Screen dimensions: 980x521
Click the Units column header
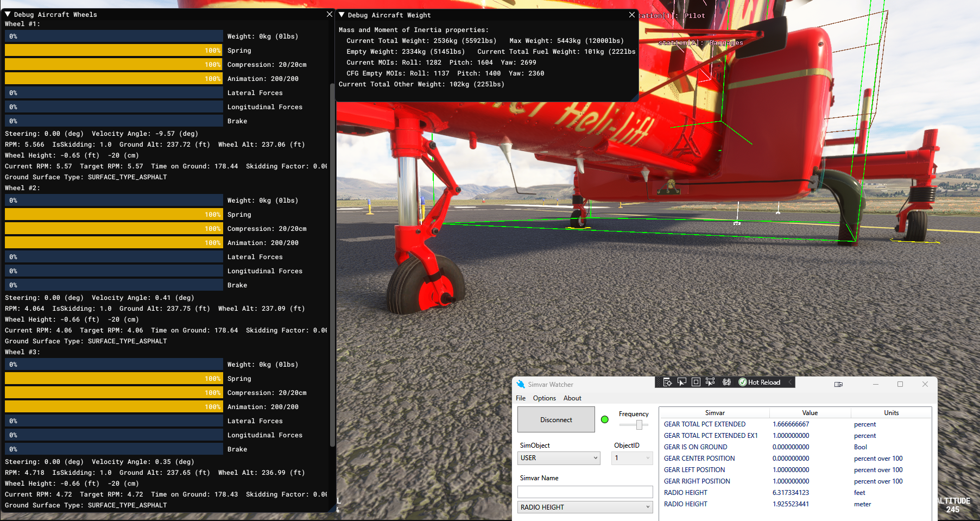891,413
